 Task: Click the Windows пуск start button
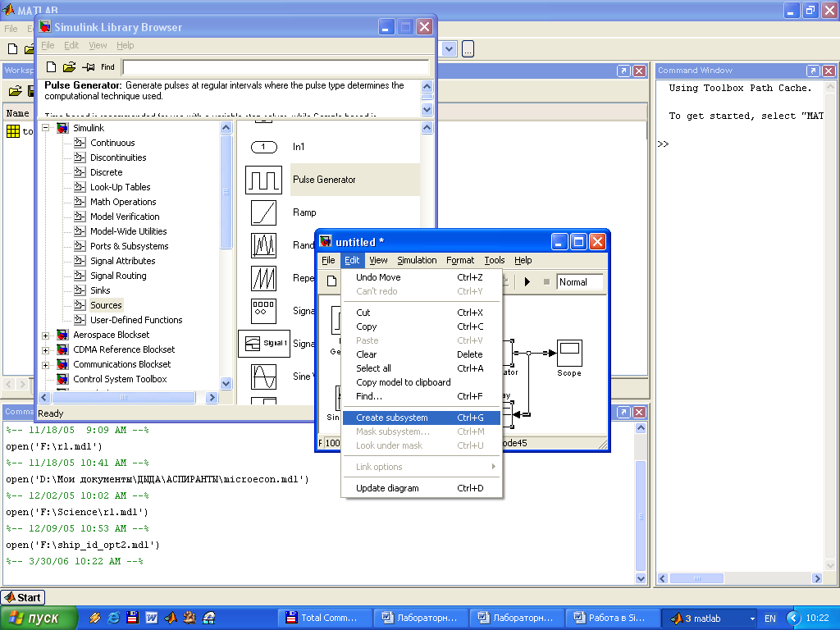(38, 618)
